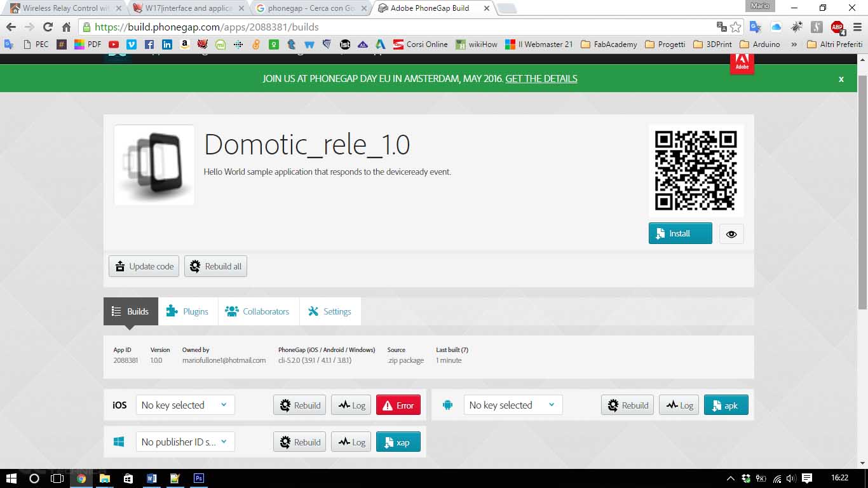Reload the page with the refresh icon

tap(48, 27)
